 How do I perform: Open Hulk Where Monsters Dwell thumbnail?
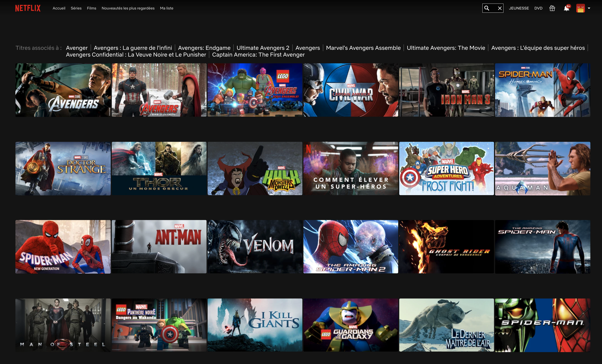pos(255,169)
